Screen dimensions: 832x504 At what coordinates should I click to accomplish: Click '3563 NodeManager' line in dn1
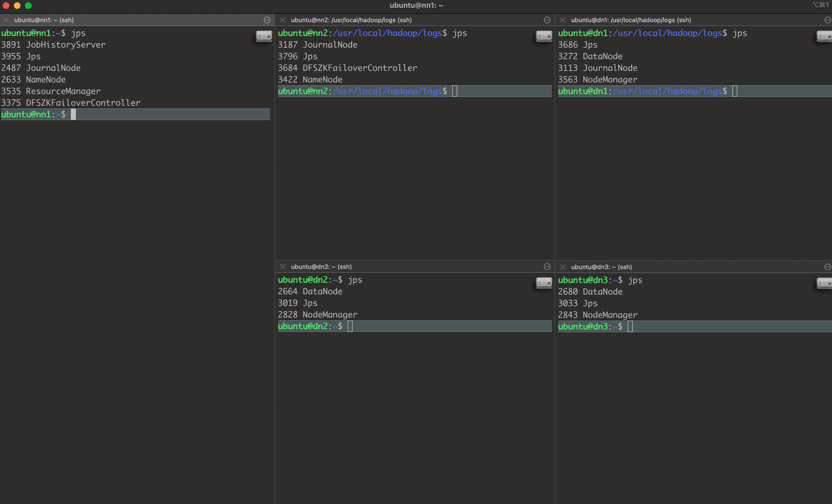[x=598, y=80]
